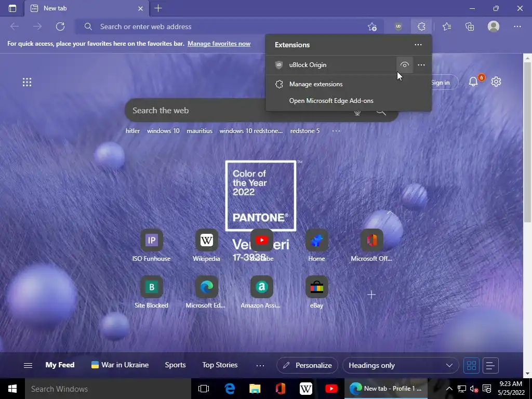This screenshot has height=399, width=532.
Task: Collapse quick links with the up chevron
Action: (390, 212)
